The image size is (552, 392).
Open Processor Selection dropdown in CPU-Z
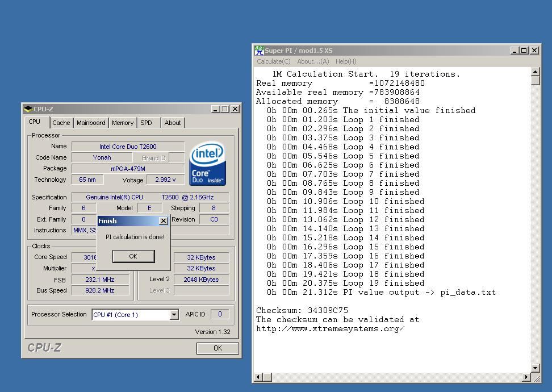click(x=174, y=315)
